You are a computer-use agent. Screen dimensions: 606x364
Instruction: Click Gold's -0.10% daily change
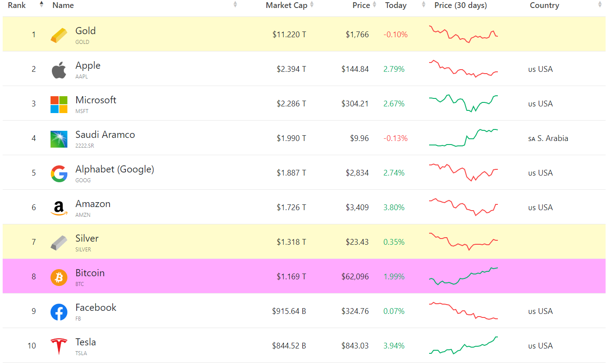click(x=395, y=35)
